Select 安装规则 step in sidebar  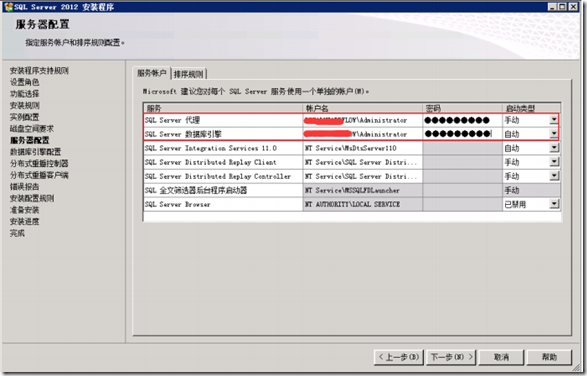24,105
